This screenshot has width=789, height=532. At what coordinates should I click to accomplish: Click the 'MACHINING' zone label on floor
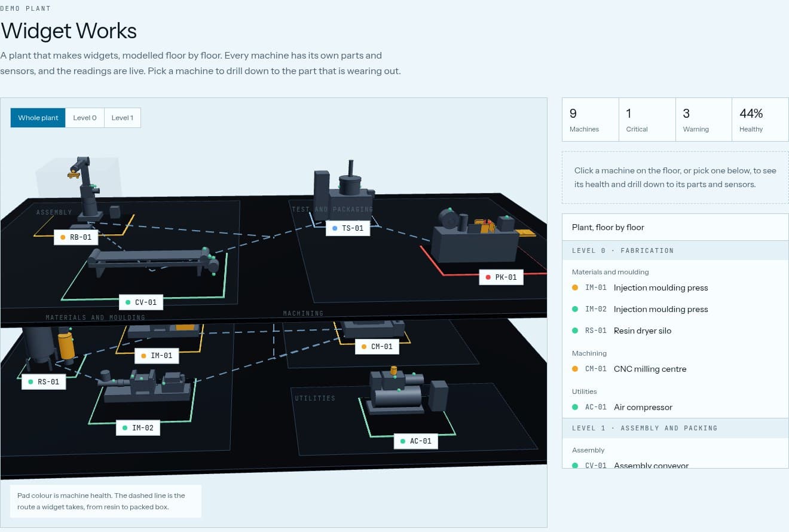pyautogui.click(x=303, y=313)
